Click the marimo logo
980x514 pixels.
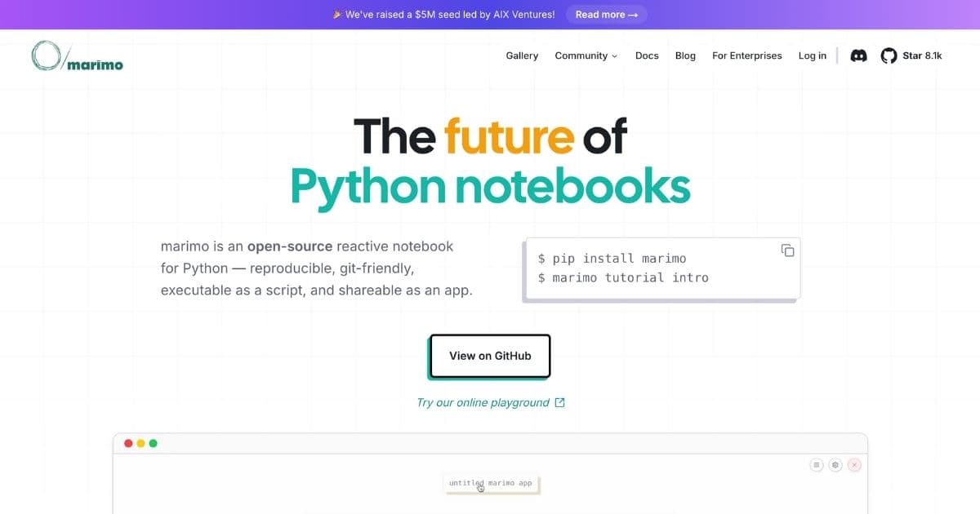pyautogui.click(x=77, y=55)
